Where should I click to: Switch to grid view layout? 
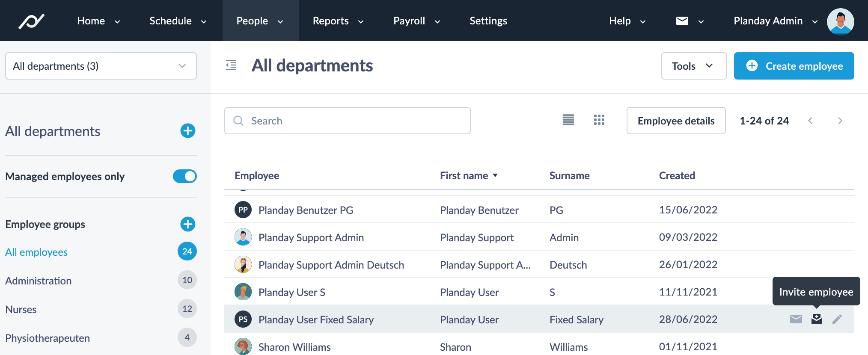point(599,120)
